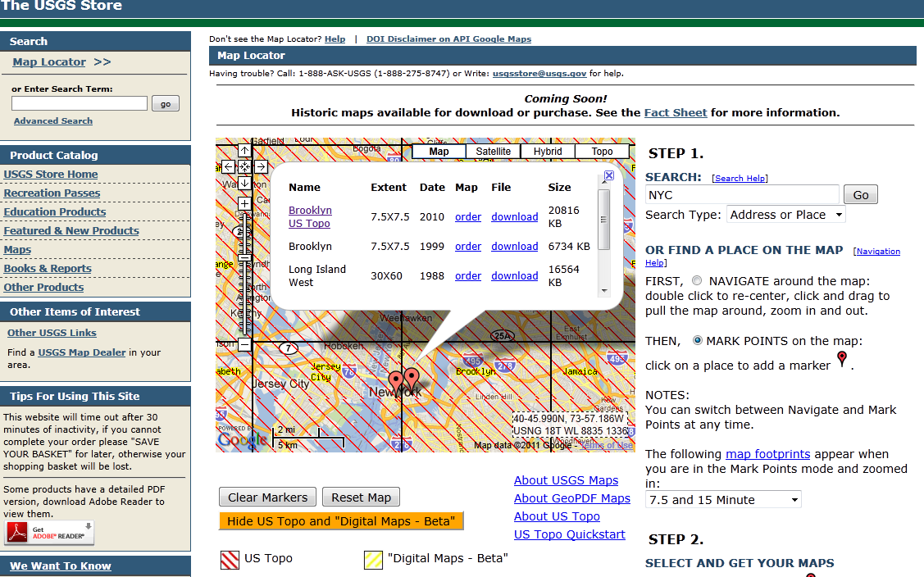The width and height of the screenshot is (924, 577).
Task: Open the Brooklyn US Topo link
Action: coord(310,216)
